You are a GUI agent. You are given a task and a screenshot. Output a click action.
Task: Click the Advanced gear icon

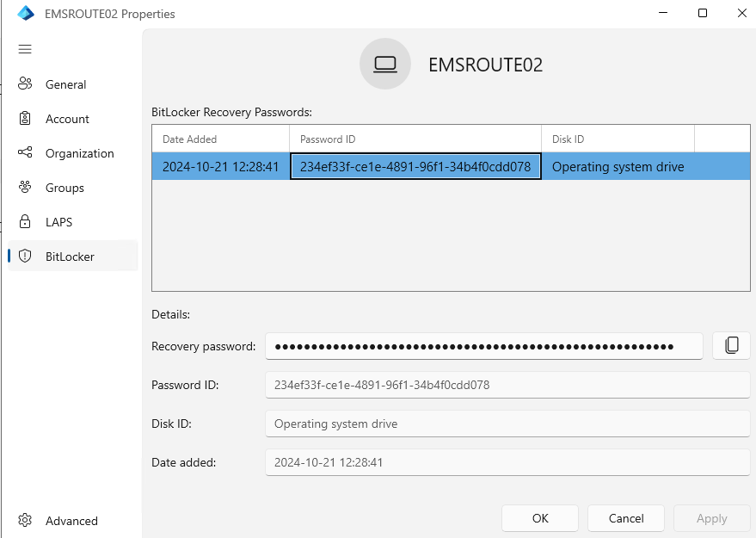25,521
